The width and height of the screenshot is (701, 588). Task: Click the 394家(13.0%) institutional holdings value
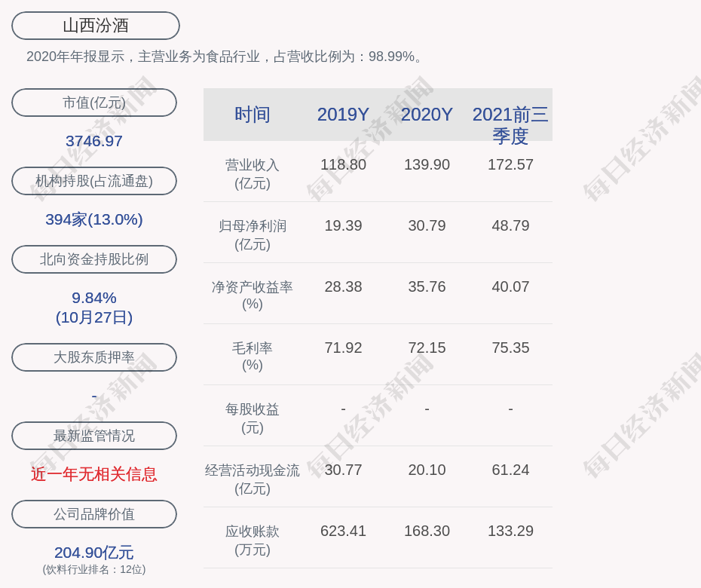click(x=94, y=219)
